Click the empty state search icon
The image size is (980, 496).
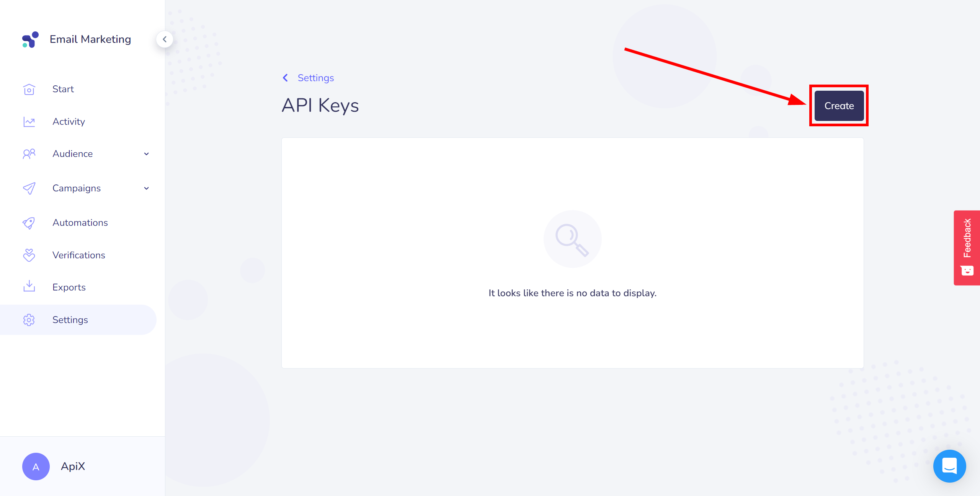tap(572, 239)
